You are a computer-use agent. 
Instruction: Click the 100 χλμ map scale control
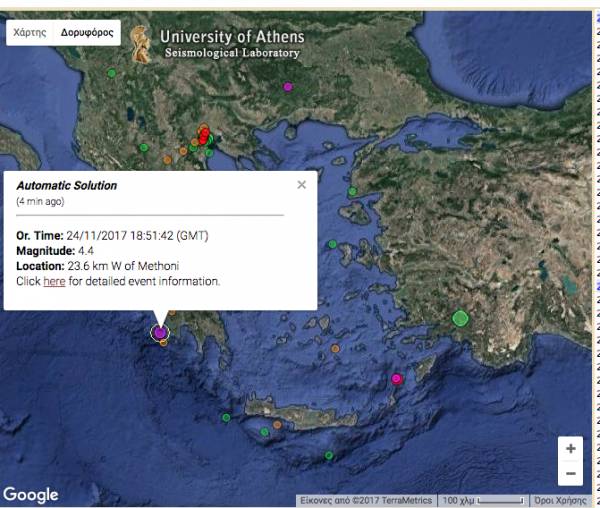point(483,500)
